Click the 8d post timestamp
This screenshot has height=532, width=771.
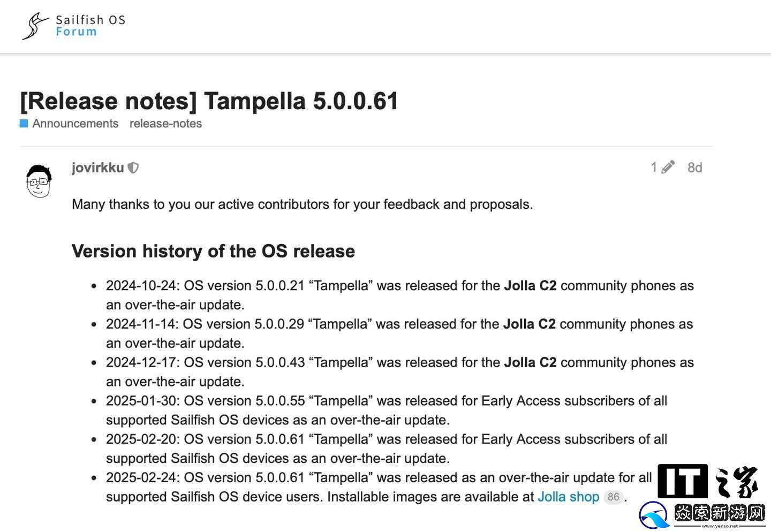[694, 168]
